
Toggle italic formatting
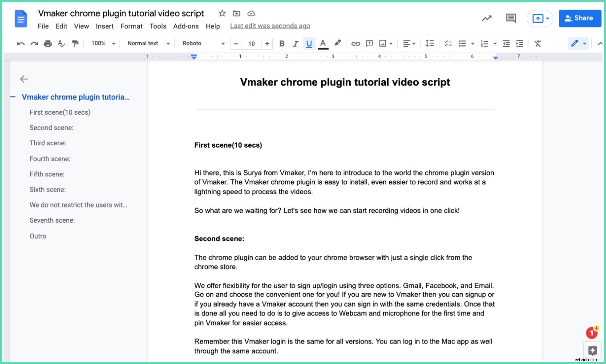[295, 43]
